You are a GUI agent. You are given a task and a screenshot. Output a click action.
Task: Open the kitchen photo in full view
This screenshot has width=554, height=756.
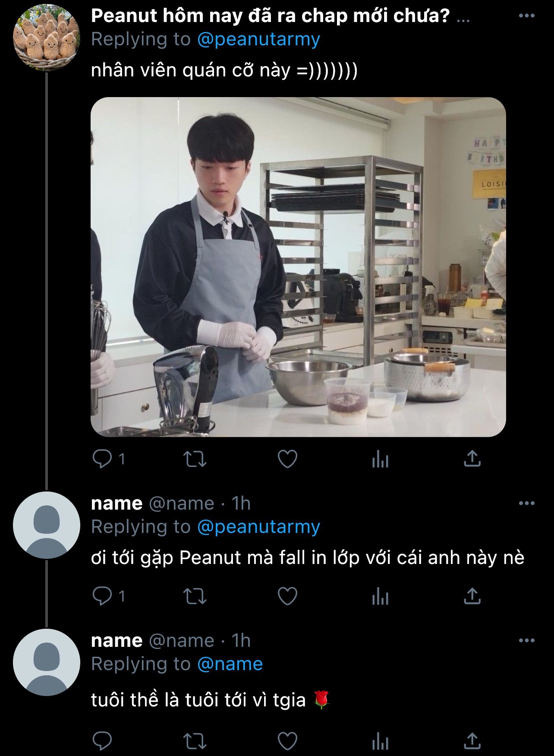[298, 267]
